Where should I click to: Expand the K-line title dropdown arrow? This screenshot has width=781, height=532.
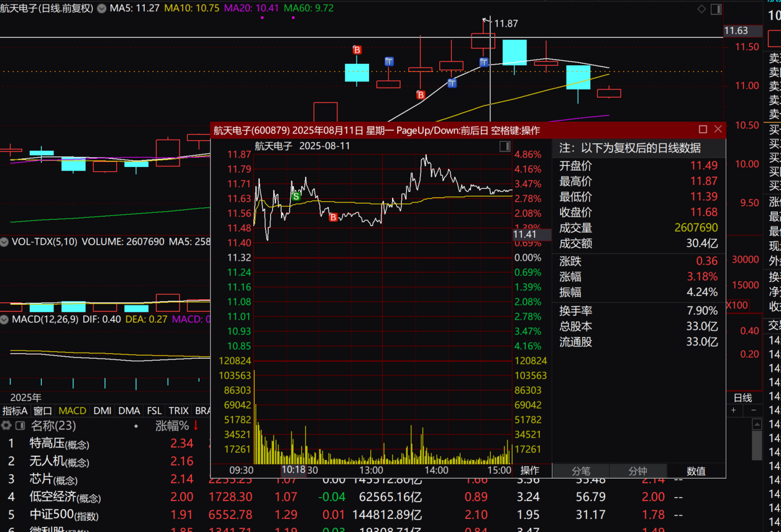pyautogui.click(x=101, y=9)
